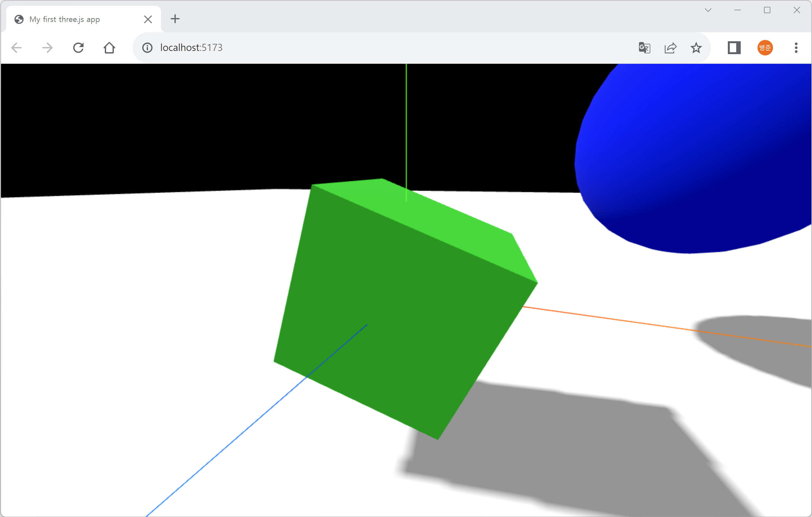Viewport: 812px width, 517px height.
Task: Open Google Translate page icon
Action: coord(644,47)
